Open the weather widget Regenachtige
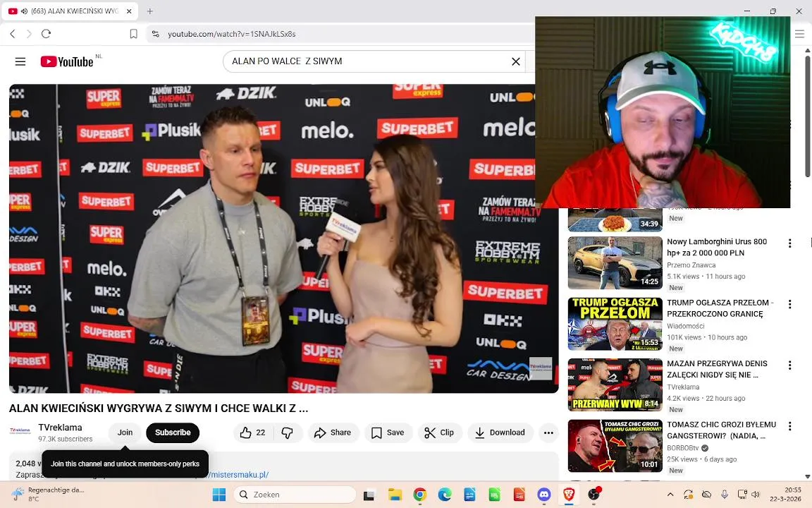 point(48,494)
